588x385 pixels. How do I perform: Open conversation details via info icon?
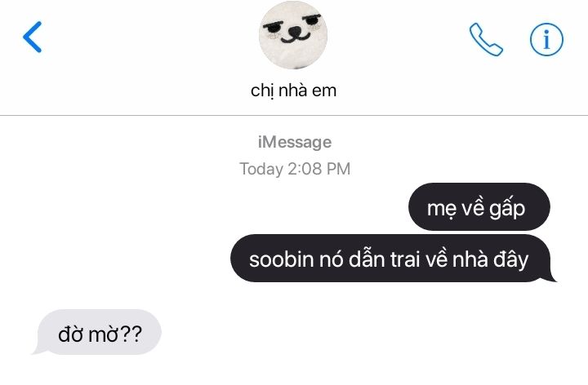pyautogui.click(x=546, y=39)
